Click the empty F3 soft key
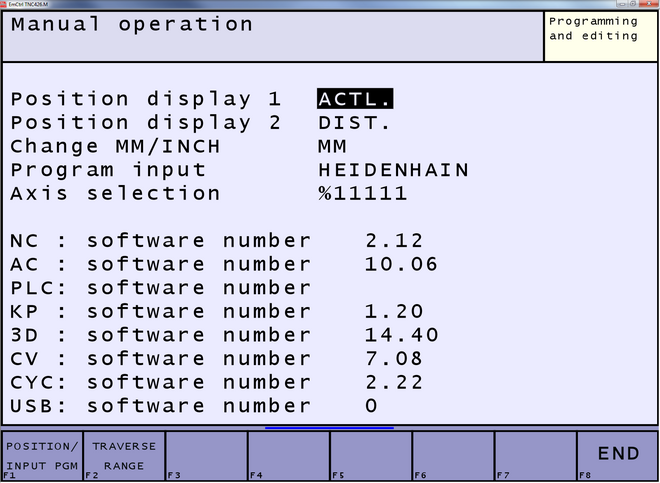660x483 pixels. pyautogui.click(x=205, y=456)
